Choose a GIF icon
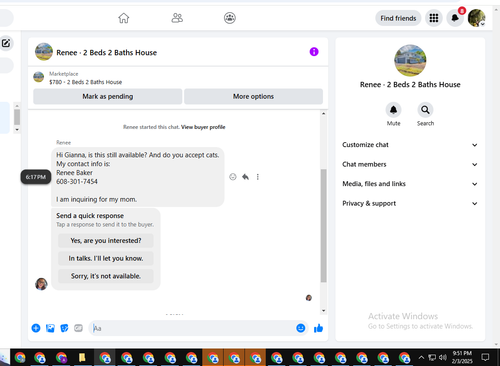 (78, 328)
